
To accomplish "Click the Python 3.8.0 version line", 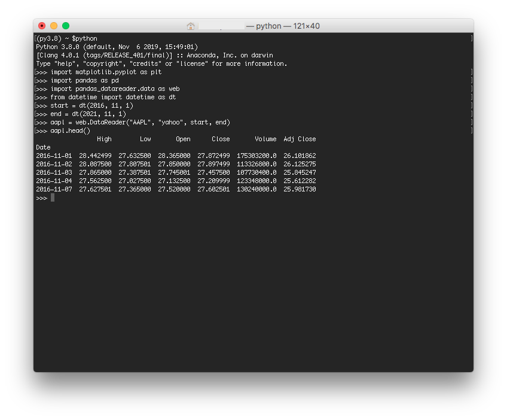I will tap(117, 47).
